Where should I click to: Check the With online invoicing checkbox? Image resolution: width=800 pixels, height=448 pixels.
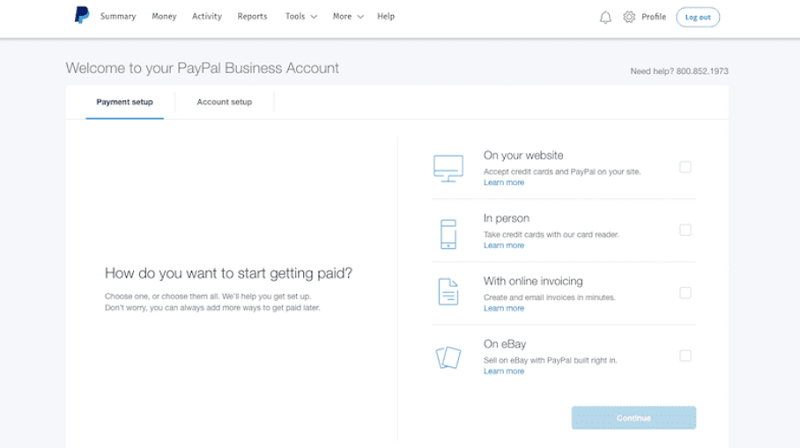tap(685, 293)
